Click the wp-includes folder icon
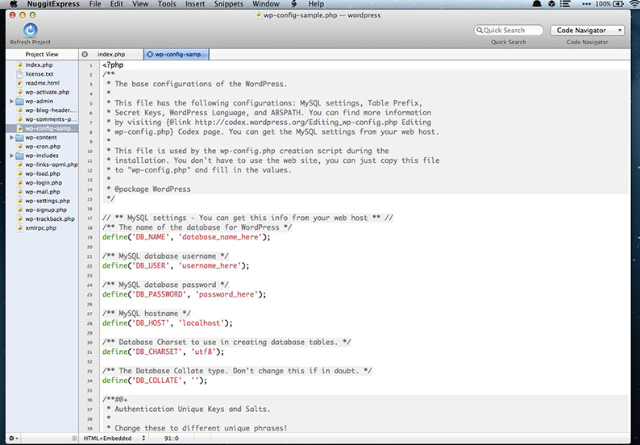Image resolution: width=640 pixels, height=445 pixels. click(x=19, y=156)
